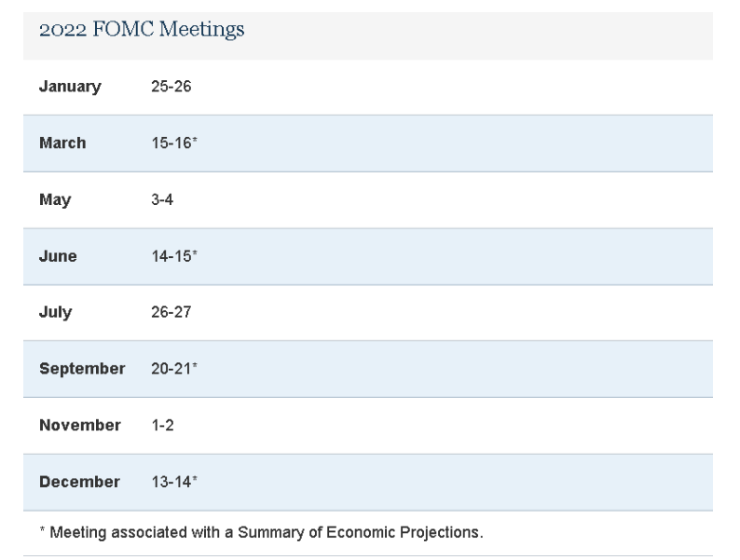The width and height of the screenshot is (740, 560).
Task: Select the June month label
Action: pyautogui.click(x=59, y=256)
